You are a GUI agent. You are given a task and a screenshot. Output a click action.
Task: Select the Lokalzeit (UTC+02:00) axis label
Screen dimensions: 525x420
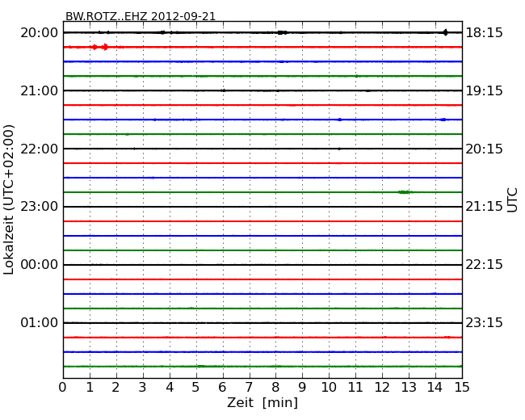pos(9,199)
